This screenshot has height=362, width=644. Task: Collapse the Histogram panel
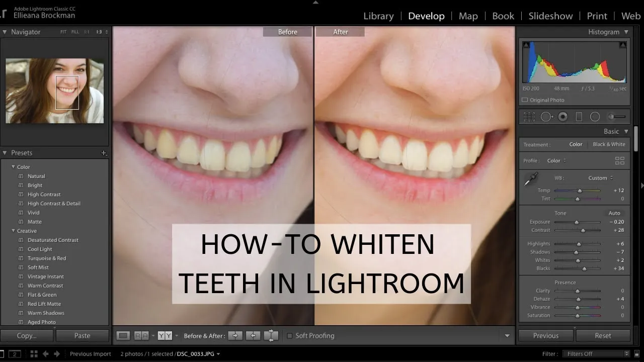[x=626, y=32]
